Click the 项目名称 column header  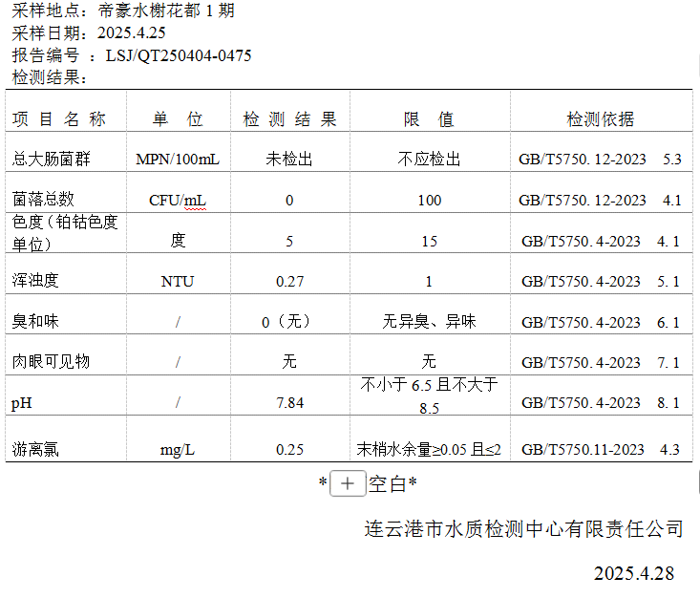[x=58, y=119]
